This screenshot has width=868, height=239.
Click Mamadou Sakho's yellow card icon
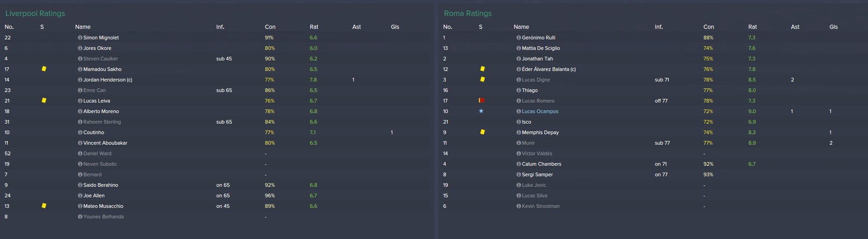click(x=44, y=69)
